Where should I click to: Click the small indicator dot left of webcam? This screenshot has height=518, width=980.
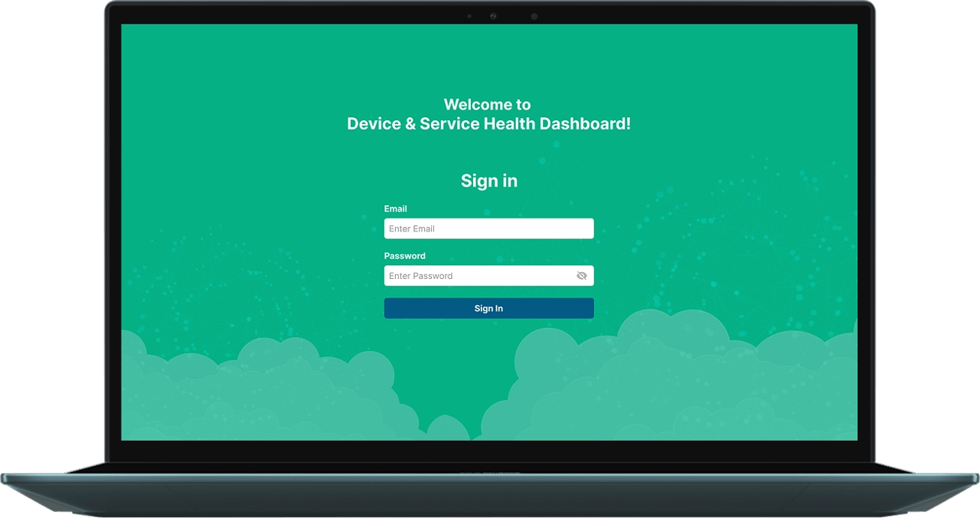469,16
